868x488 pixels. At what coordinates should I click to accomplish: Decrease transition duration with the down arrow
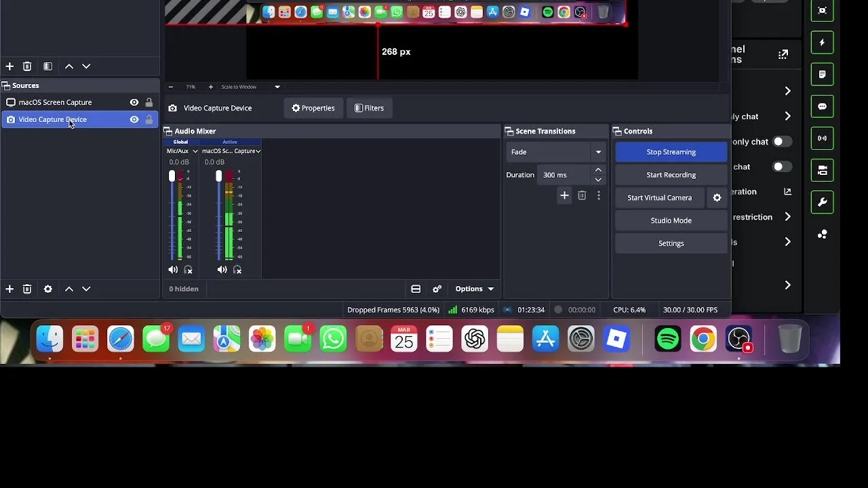pyautogui.click(x=598, y=180)
